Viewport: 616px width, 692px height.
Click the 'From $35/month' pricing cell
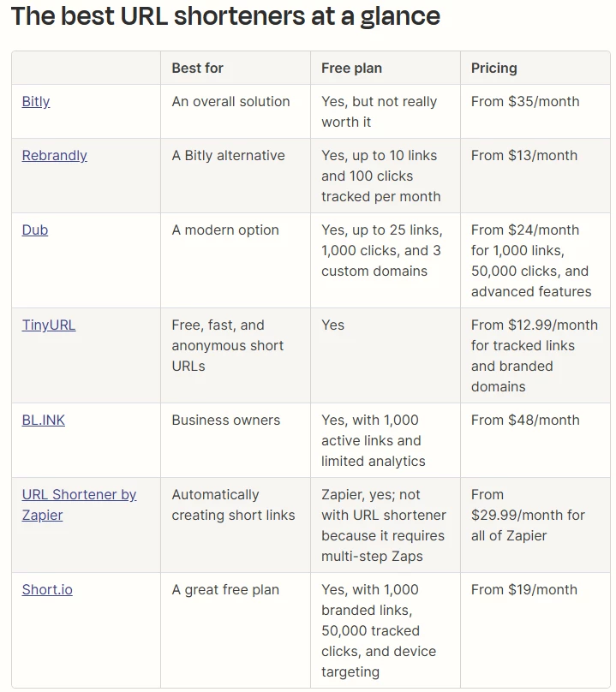525,101
